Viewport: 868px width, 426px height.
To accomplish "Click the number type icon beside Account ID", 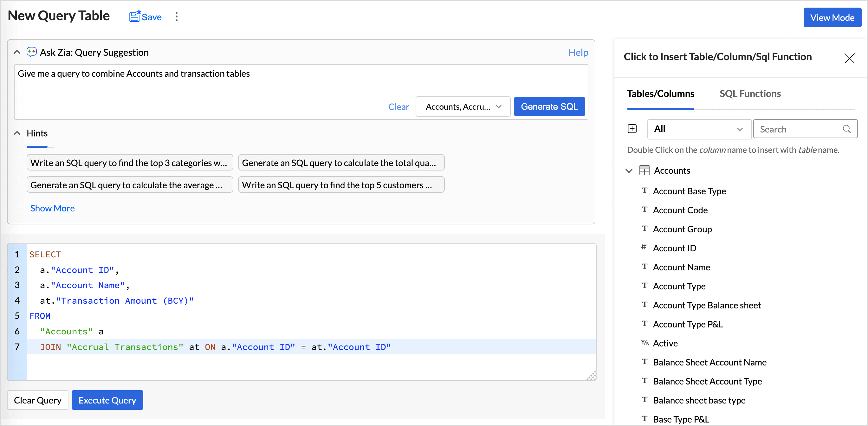I will (644, 247).
